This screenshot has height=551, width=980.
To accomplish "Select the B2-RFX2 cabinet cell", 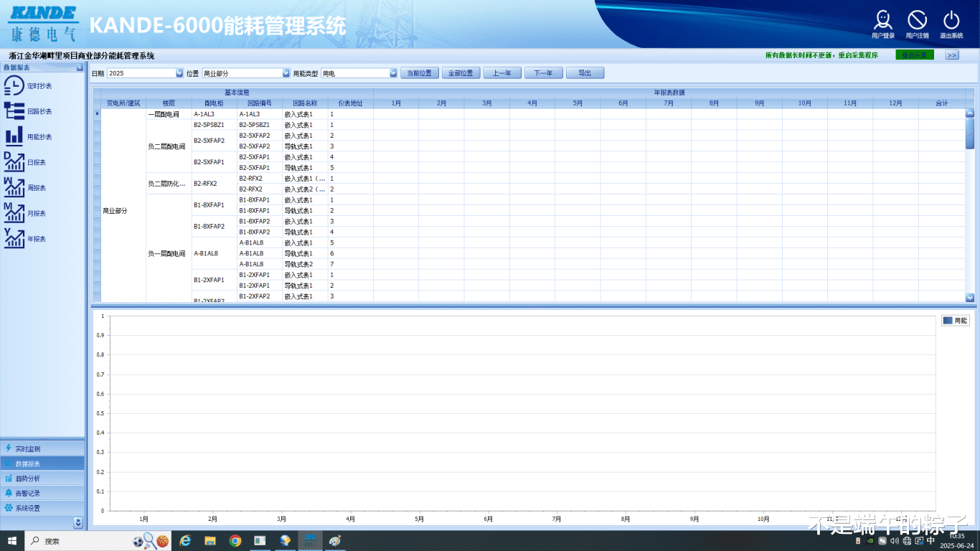I will click(214, 184).
